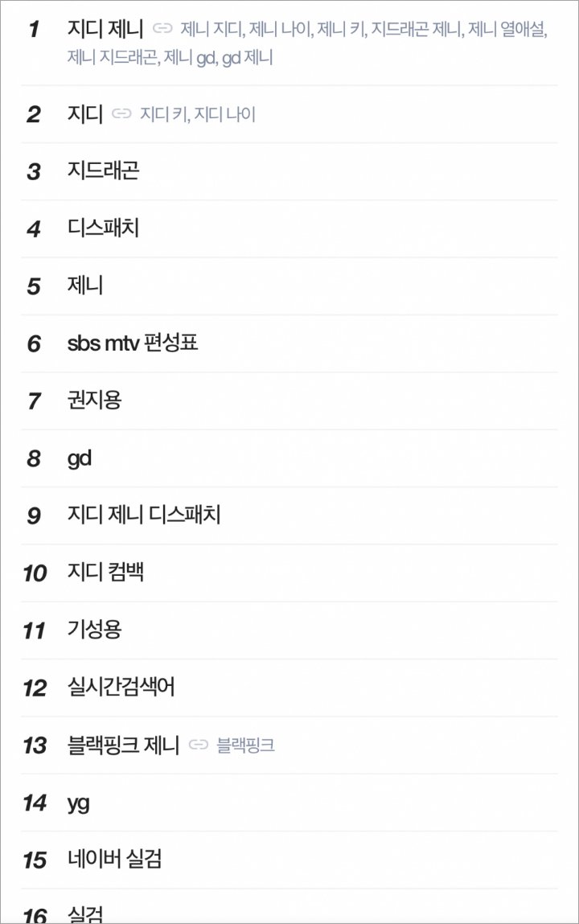Open the 네이버 실검 search term
The image size is (579, 924).
114,860
